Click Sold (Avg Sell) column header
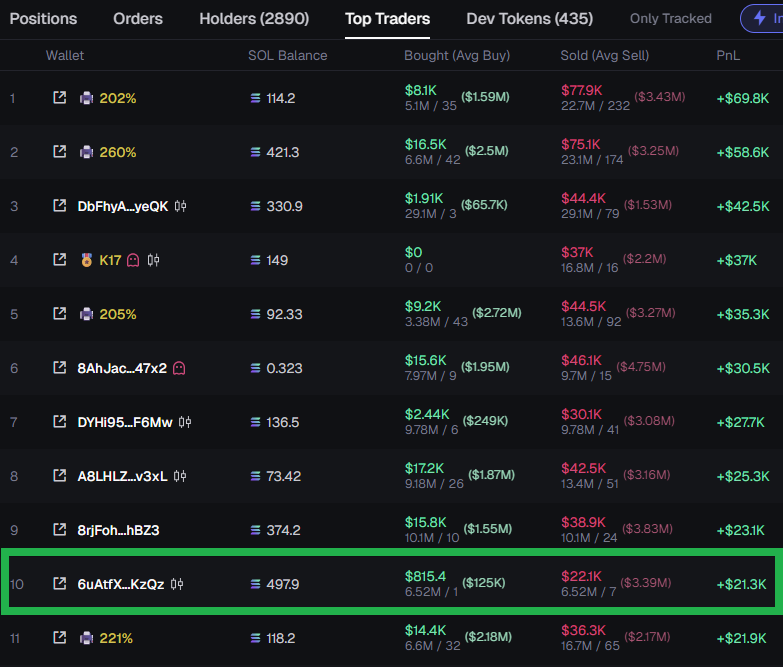The width and height of the screenshot is (783, 667). point(605,55)
